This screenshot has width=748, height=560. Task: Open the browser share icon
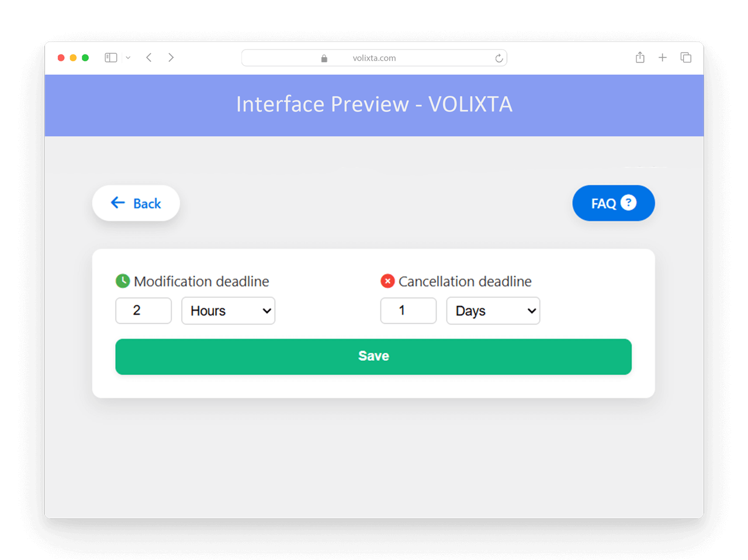point(640,57)
